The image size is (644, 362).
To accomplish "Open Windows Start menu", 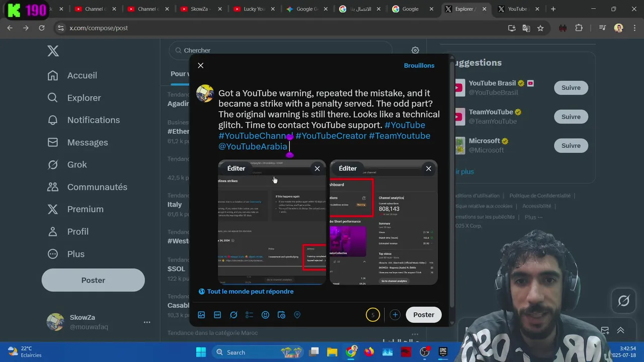I will 201,352.
